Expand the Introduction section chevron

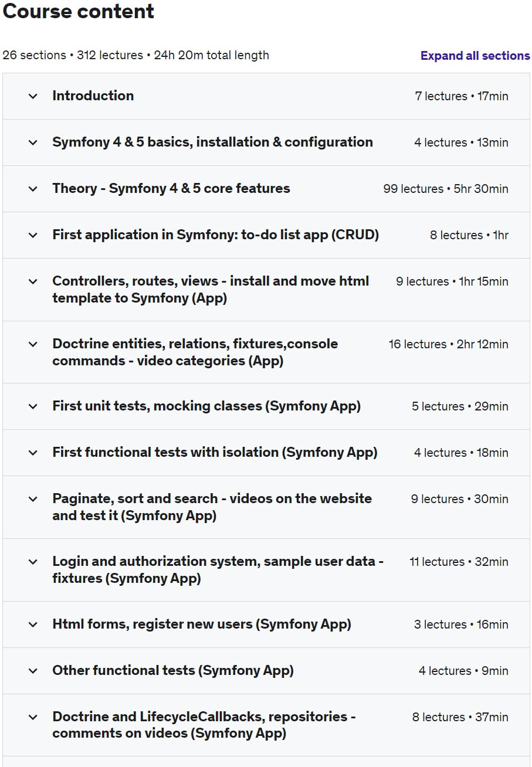33,96
